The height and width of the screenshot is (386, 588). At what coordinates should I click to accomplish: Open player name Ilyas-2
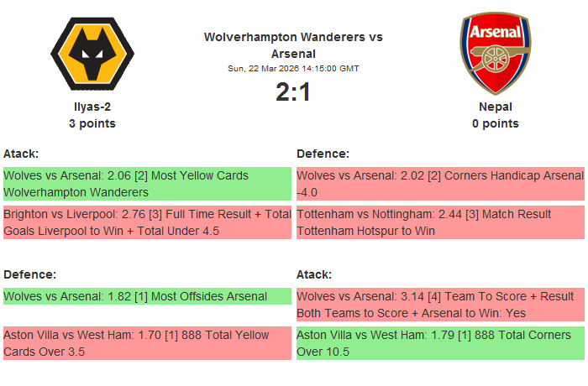[x=92, y=107]
